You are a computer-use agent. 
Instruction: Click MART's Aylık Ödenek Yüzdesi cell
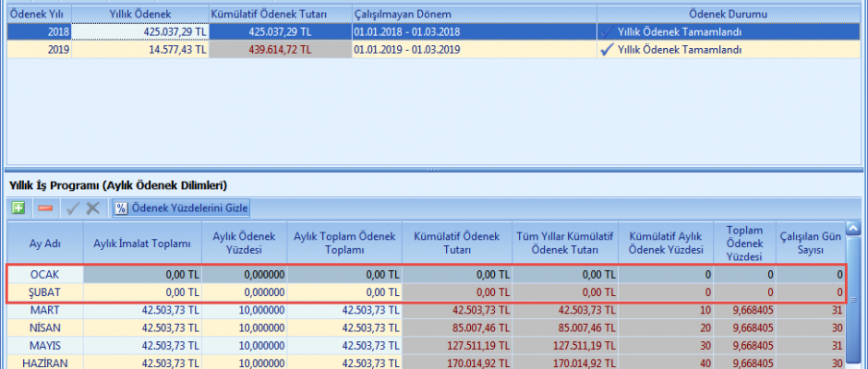244,310
